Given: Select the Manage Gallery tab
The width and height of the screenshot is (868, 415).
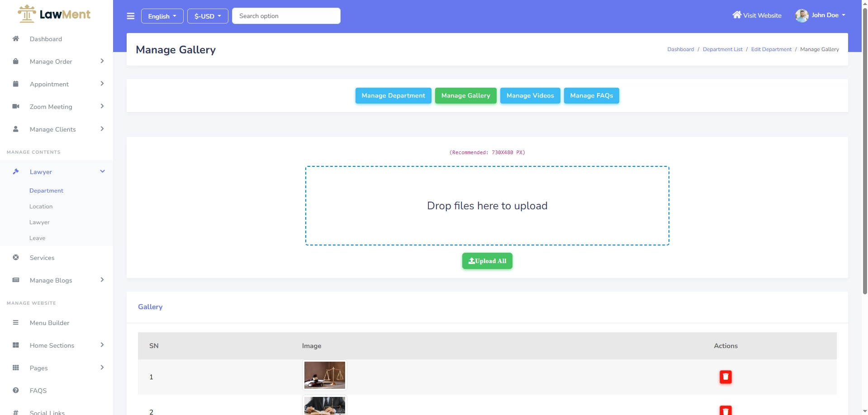Looking at the screenshot, I should (465, 96).
